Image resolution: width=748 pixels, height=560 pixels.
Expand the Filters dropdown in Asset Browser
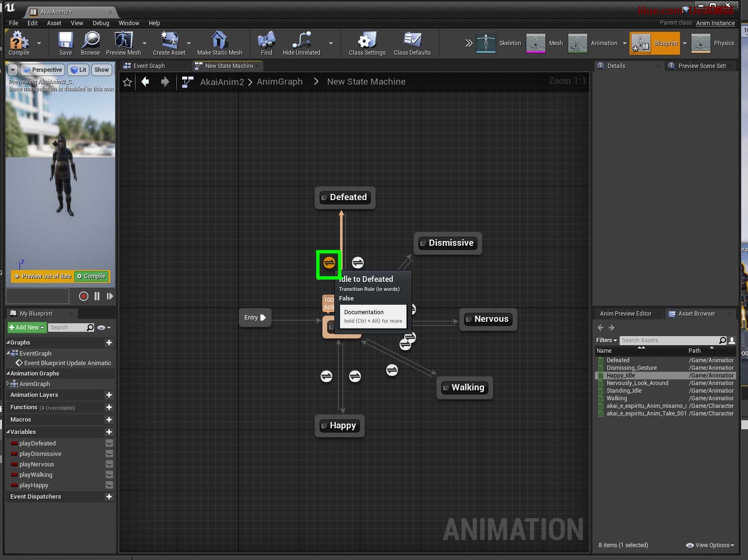click(606, 340)
